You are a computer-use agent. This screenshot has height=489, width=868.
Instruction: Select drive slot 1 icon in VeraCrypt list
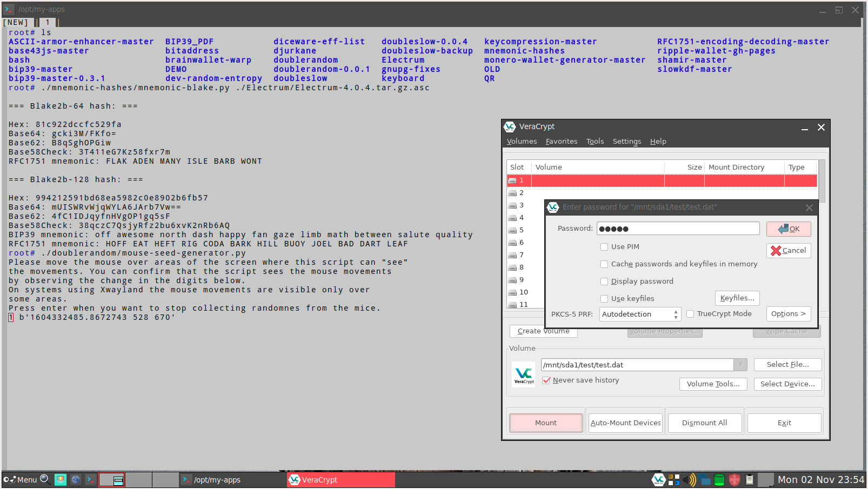[512, 180]
